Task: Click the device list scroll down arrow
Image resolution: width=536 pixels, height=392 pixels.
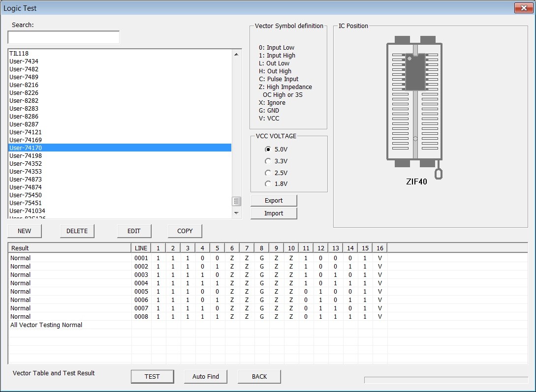Action: pos(236,213)
